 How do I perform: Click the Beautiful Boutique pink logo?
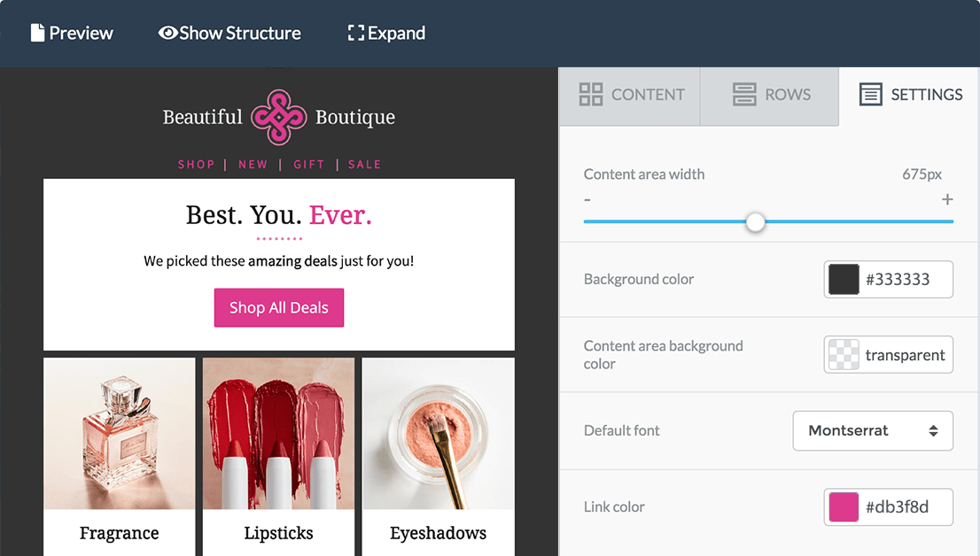tap(279, 117)
